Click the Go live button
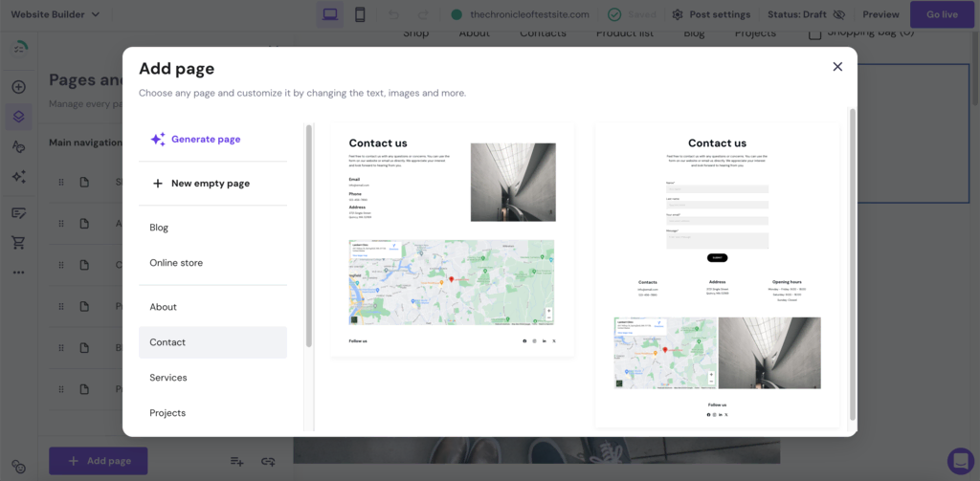 click(942, 14)
